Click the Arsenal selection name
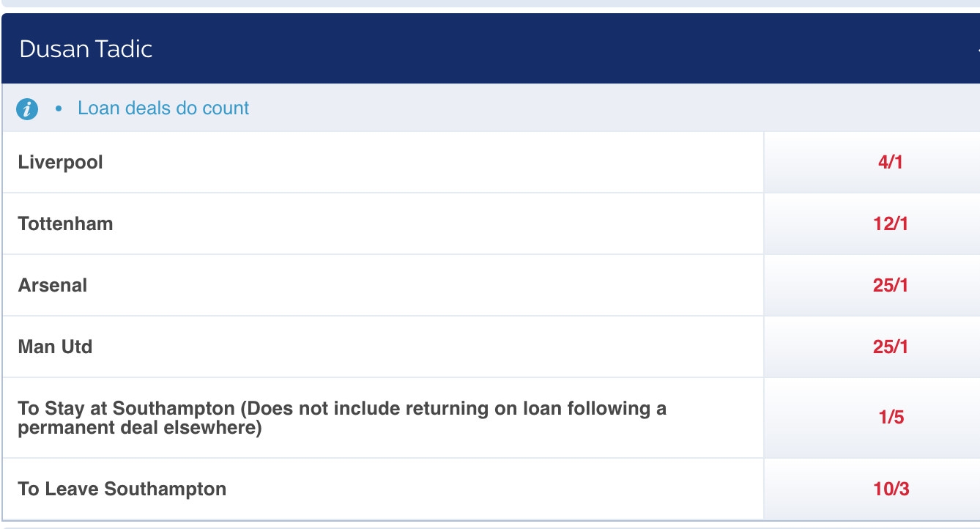 [53, 285]
